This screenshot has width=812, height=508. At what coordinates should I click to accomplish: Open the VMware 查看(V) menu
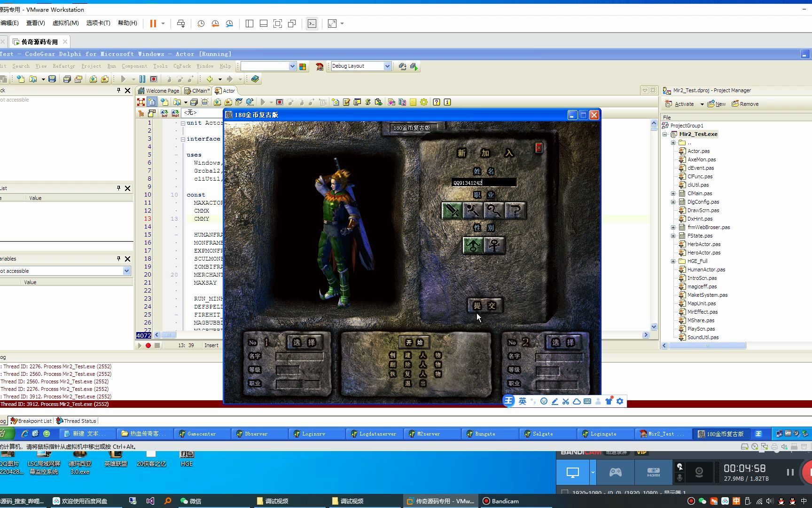pos(35,23)
